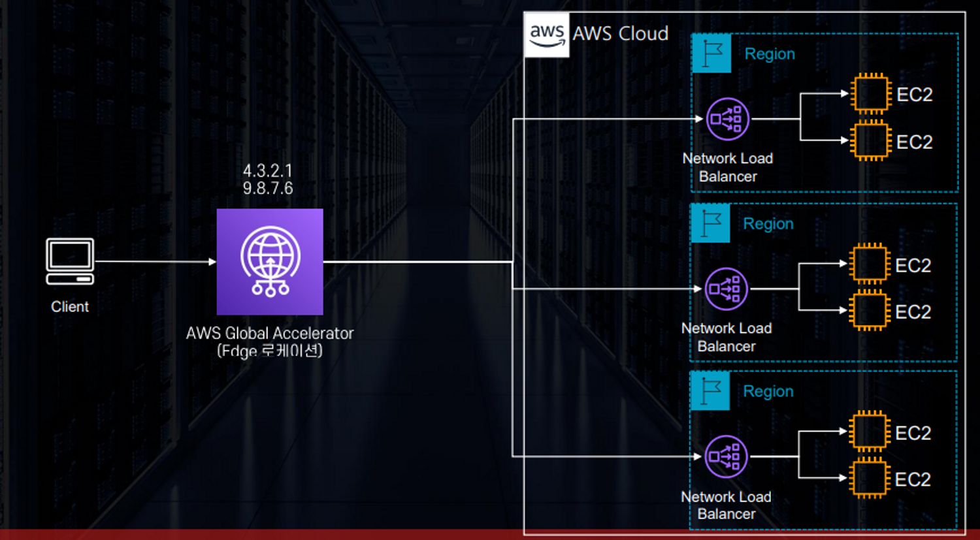Click the "Region" label of the top box
Image resolution: width=980 pixels, height=540 pixels.
770,54
